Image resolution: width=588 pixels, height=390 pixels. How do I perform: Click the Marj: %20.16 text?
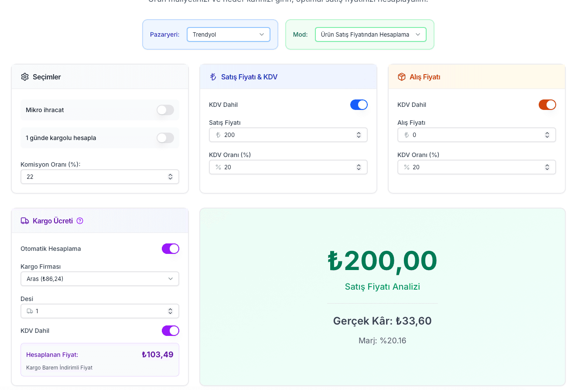pyautogui.click(x=383, y=341)
